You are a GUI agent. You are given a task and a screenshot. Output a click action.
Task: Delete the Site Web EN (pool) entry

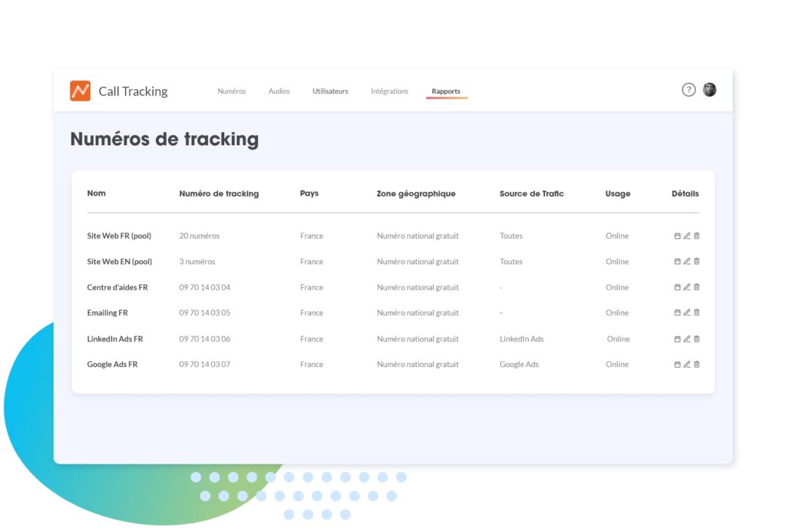pos(697,261)
